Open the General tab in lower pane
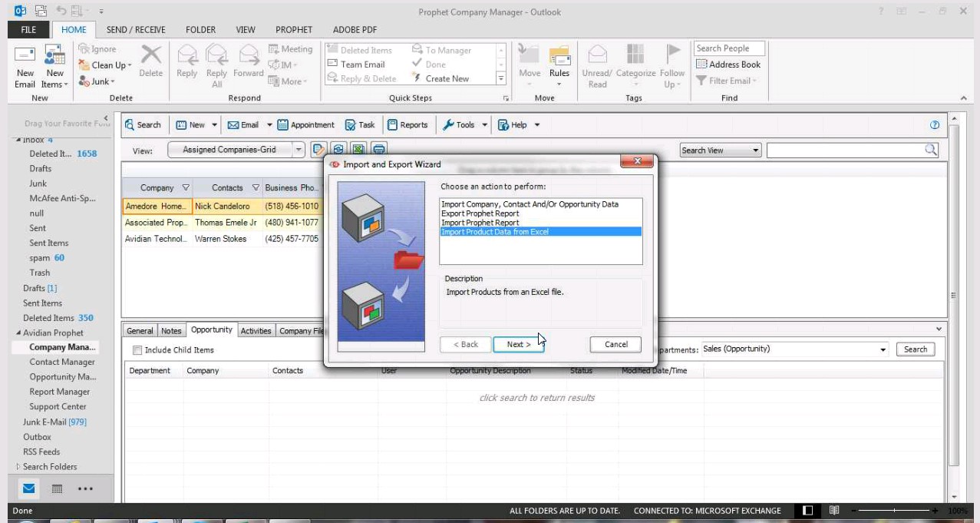980x523 pixels. [x=140, y=331]
